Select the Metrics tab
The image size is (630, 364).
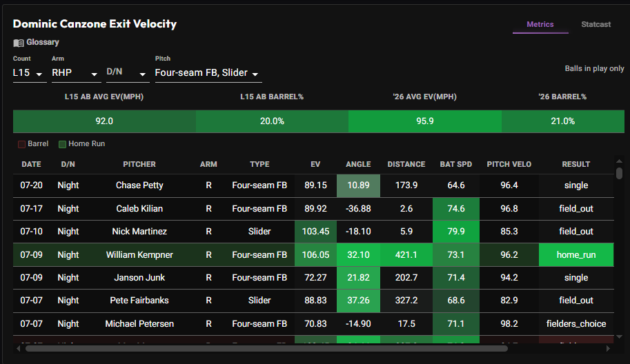click(540, 25)
